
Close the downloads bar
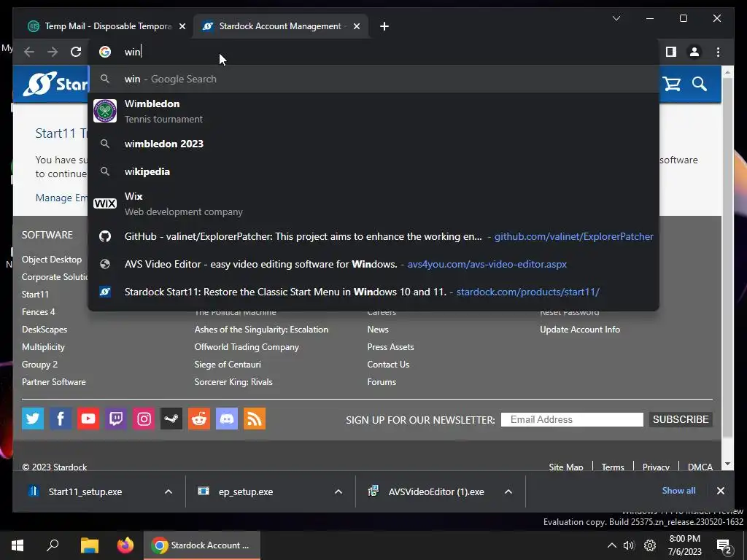[721, 491]
